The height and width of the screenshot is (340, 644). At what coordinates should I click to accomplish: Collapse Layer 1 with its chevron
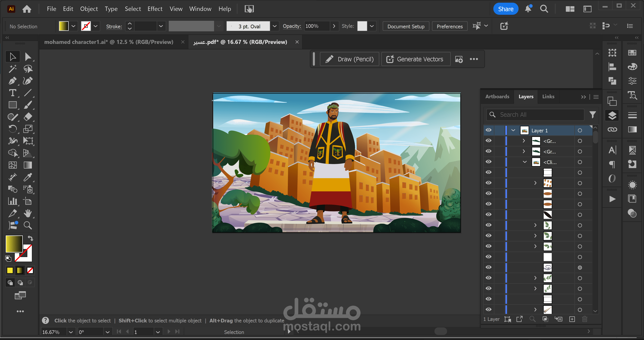tap(513, 130)
